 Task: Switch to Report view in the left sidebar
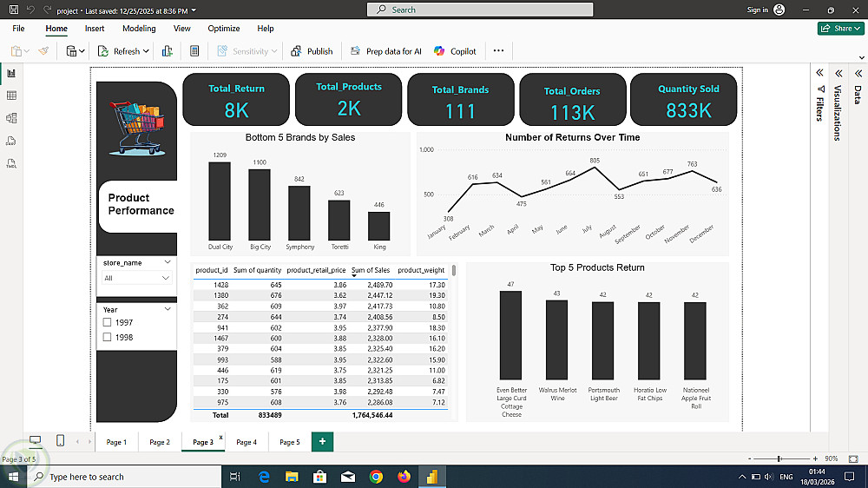click(x=11, y=73)
